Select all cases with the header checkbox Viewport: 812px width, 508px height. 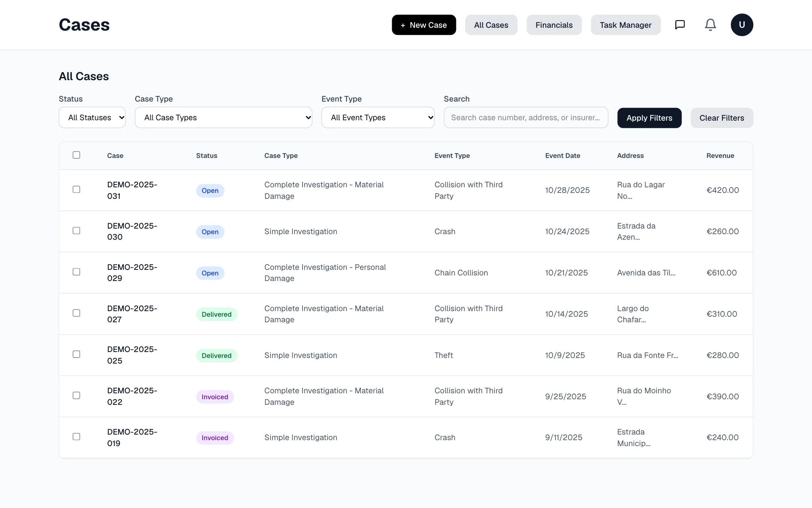coord(77,155)
